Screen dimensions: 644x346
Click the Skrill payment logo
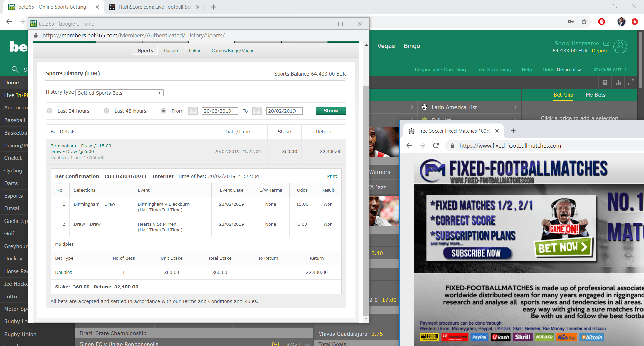point(523,337)
